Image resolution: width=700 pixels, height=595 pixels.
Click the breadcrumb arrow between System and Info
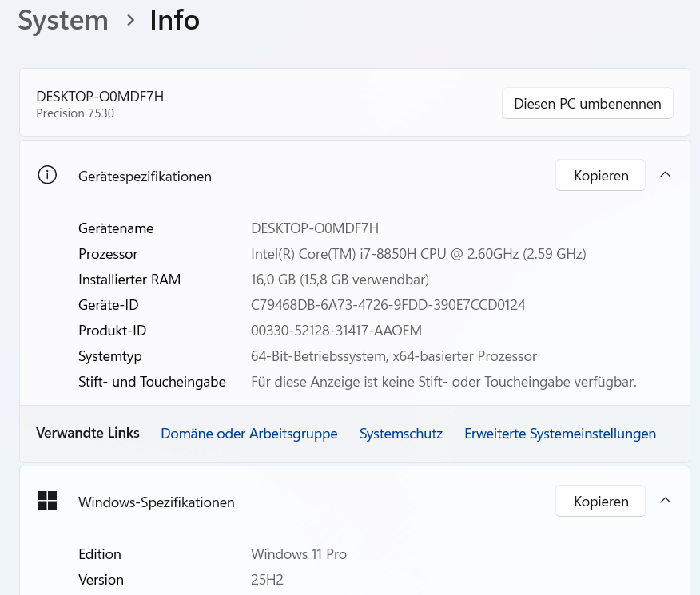[x=130, y=20]
